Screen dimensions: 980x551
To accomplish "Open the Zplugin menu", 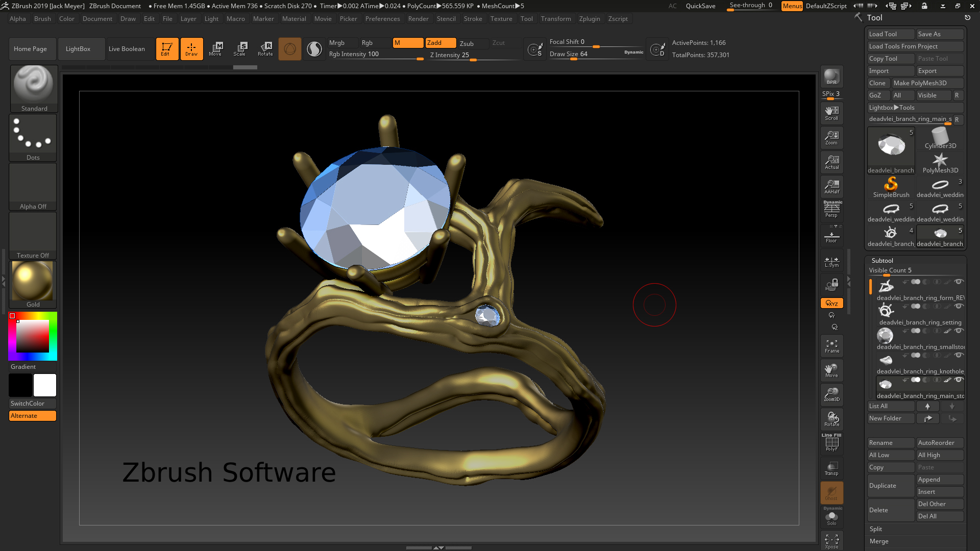I will click(x=590, y=19).
